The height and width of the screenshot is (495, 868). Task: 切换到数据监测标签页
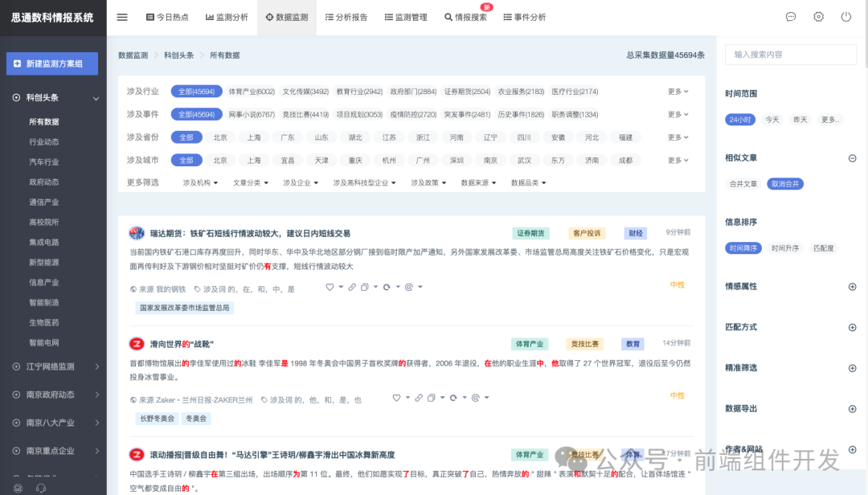point(286,16)
